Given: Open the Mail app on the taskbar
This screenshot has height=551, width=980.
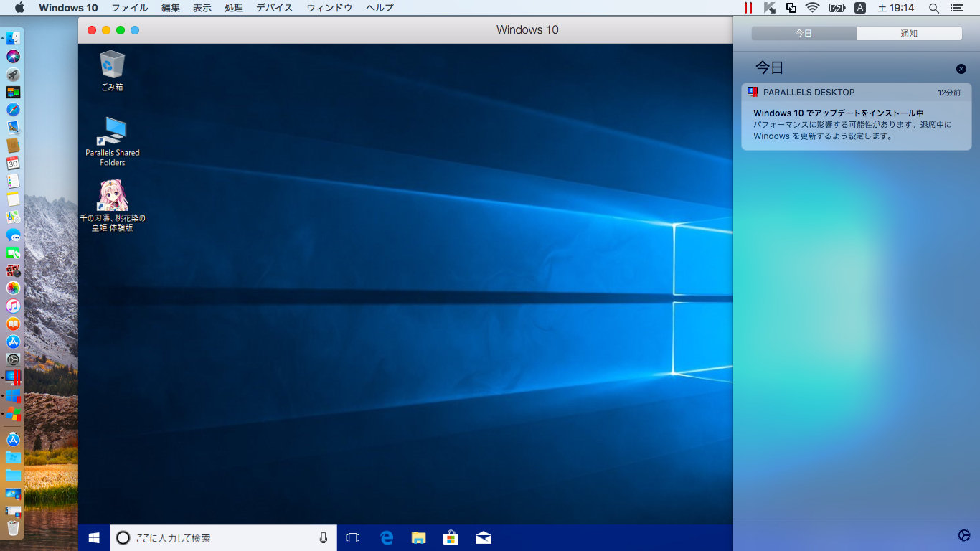Looking at the screenshot, I should click(x=484, y=537).
